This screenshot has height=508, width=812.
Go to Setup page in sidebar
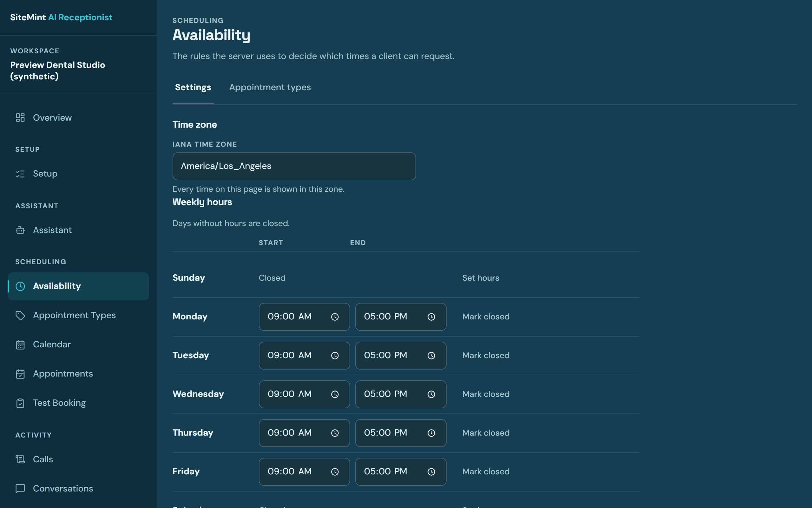(78, 174)
